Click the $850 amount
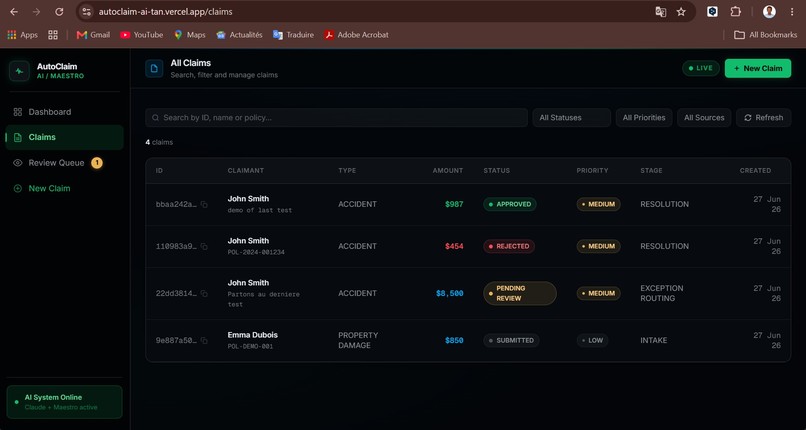The height and width of the screenshot is (430, 806). click(454, 340)
